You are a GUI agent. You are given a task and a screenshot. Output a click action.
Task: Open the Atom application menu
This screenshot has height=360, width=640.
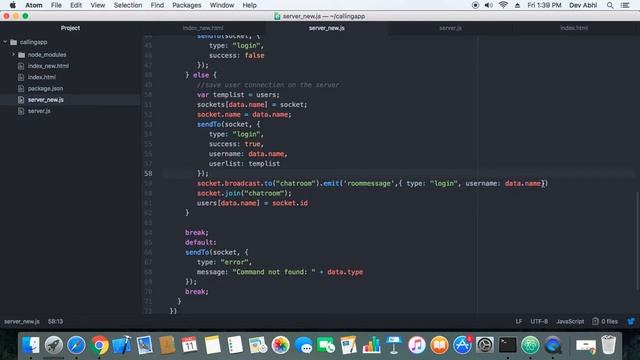coord(34,5)
